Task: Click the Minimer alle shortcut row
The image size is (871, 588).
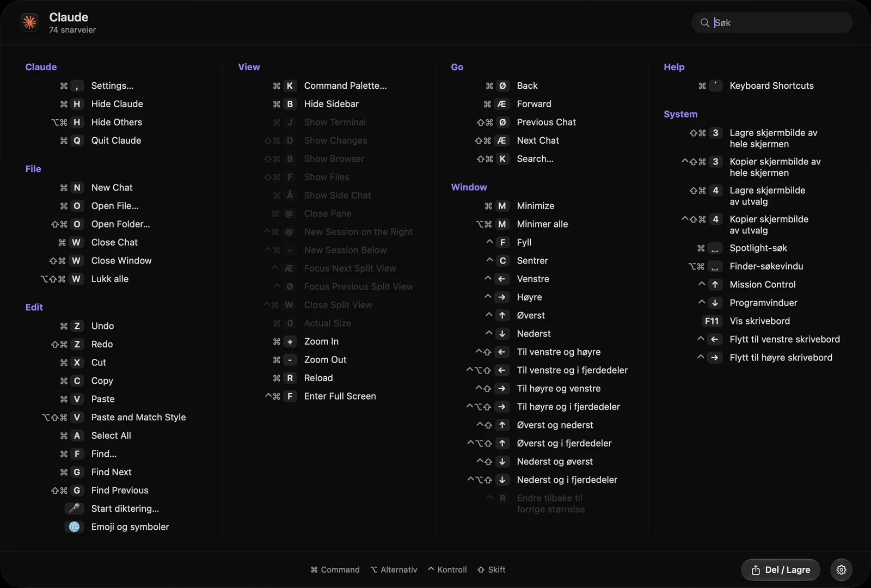Action: 522,224
